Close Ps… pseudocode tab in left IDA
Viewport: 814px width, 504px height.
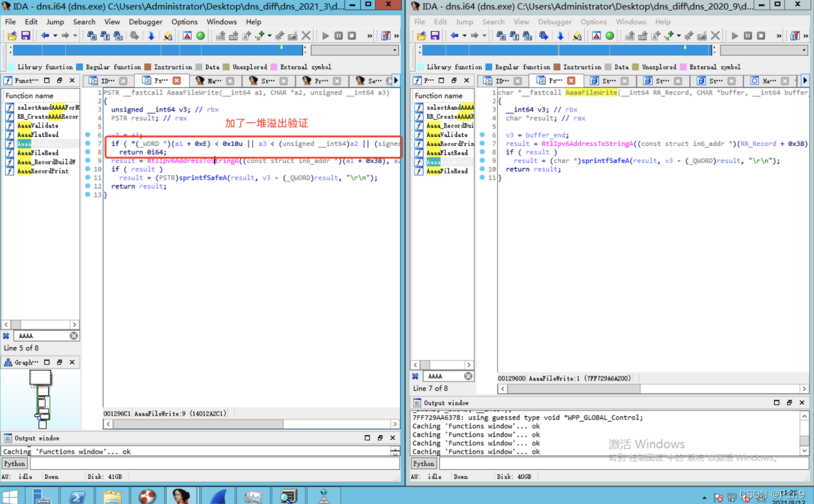point(177,81)
